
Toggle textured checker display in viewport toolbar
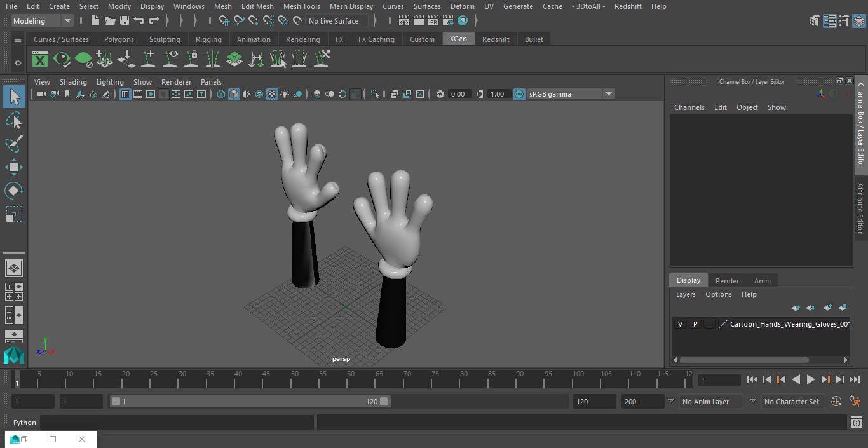point(272,94)
